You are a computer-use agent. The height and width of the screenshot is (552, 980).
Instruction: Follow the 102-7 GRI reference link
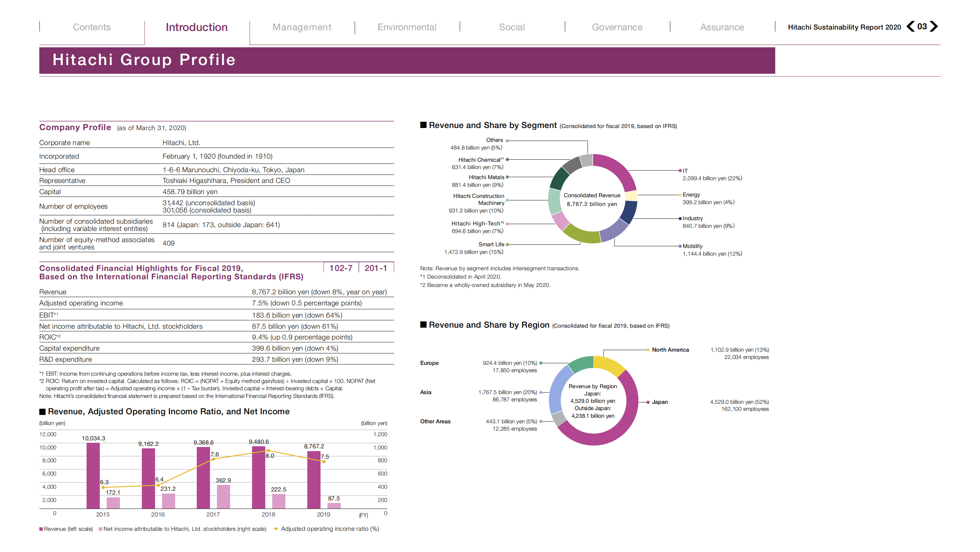click(x=340, y=268)
